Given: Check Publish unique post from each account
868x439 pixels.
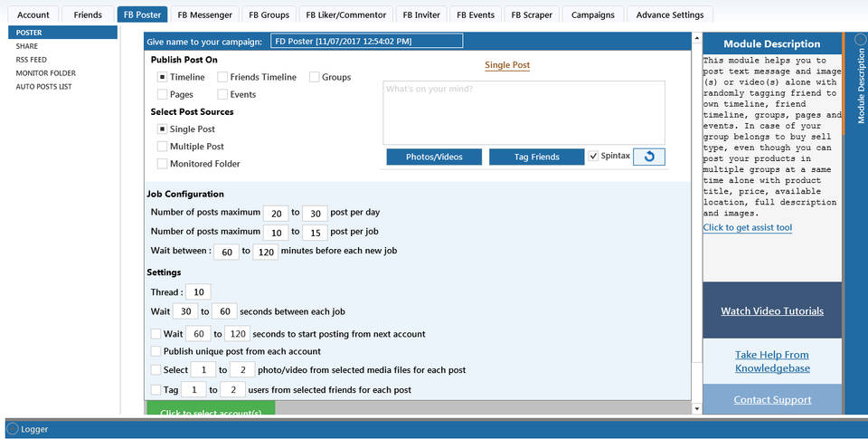Looking at the screenshot, I should coord(157,351).
